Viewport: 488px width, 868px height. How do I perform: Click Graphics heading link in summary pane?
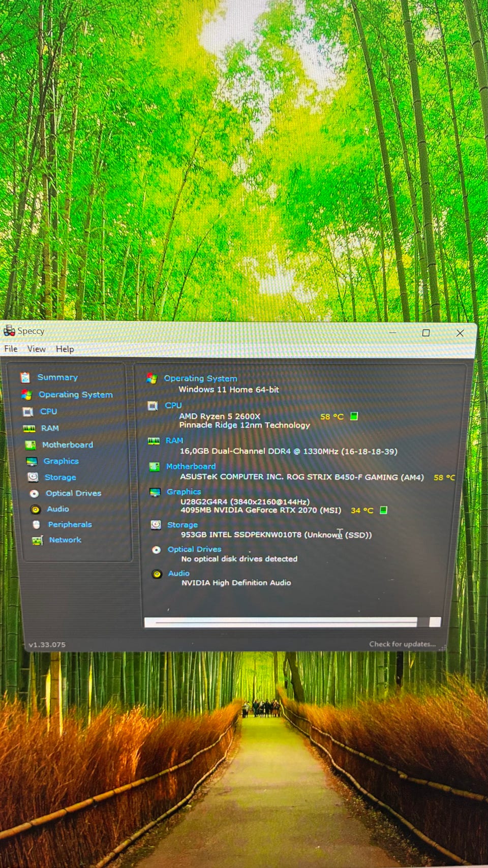click(184, 492)
